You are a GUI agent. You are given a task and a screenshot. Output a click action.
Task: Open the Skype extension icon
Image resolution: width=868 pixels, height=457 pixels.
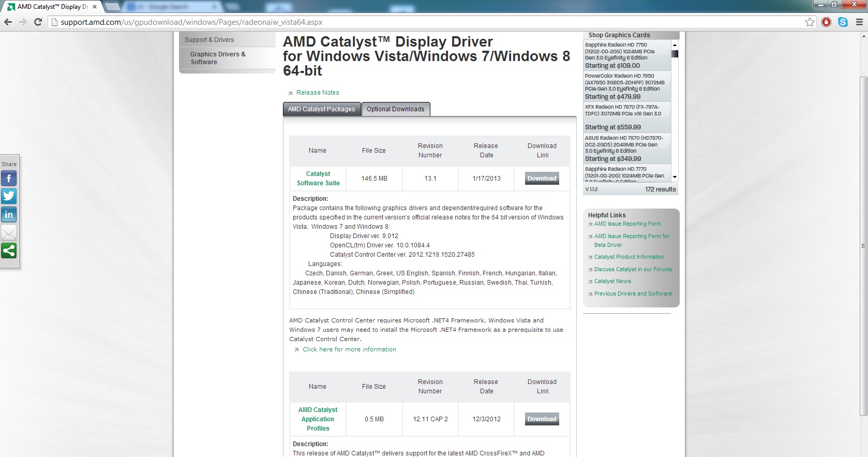pos(843,22)
